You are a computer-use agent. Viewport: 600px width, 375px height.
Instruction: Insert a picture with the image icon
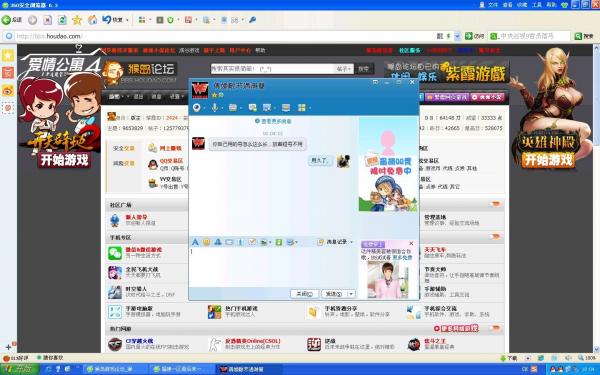point(263,242)
